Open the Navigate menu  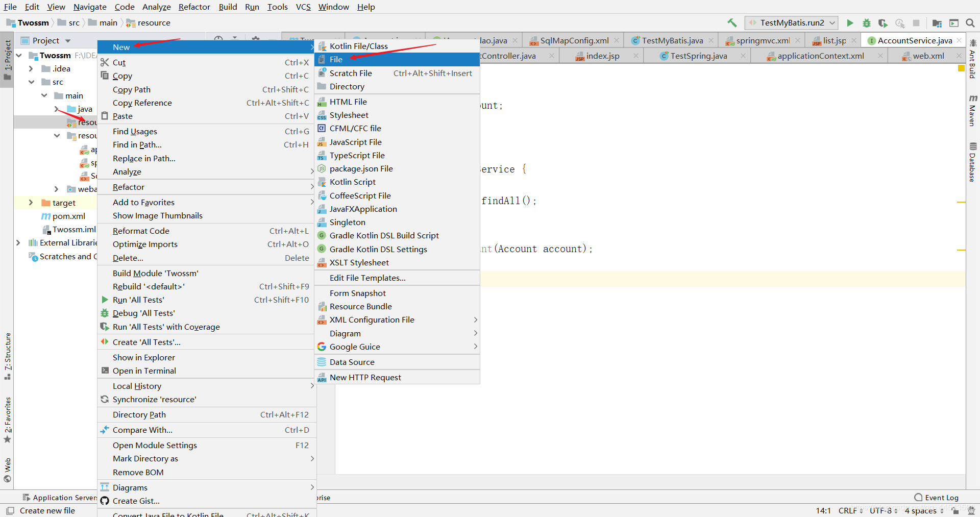[90, 7]
